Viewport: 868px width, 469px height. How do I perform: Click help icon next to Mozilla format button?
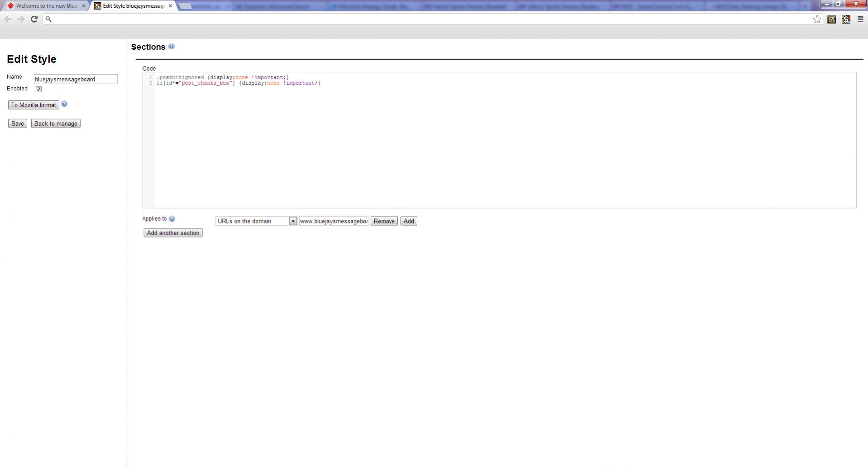pos(64,104)
